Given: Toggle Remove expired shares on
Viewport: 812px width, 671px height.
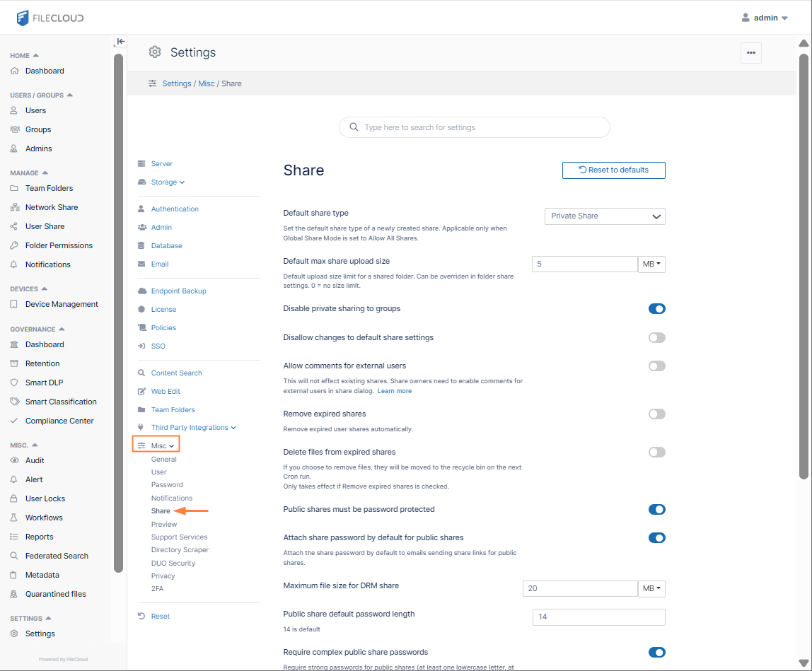Looking at the screenshot, I should click(656, 414).
